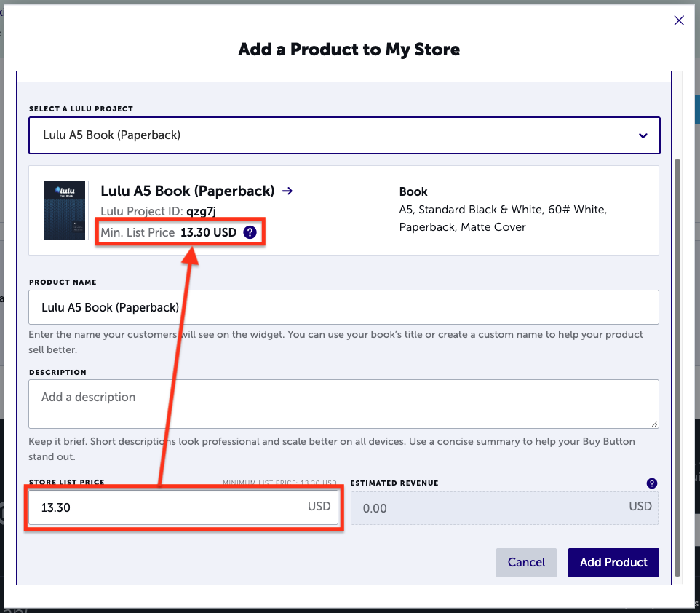
Task: Click the book specs text A5, Standard Black & White
Action: click(503, 218)
